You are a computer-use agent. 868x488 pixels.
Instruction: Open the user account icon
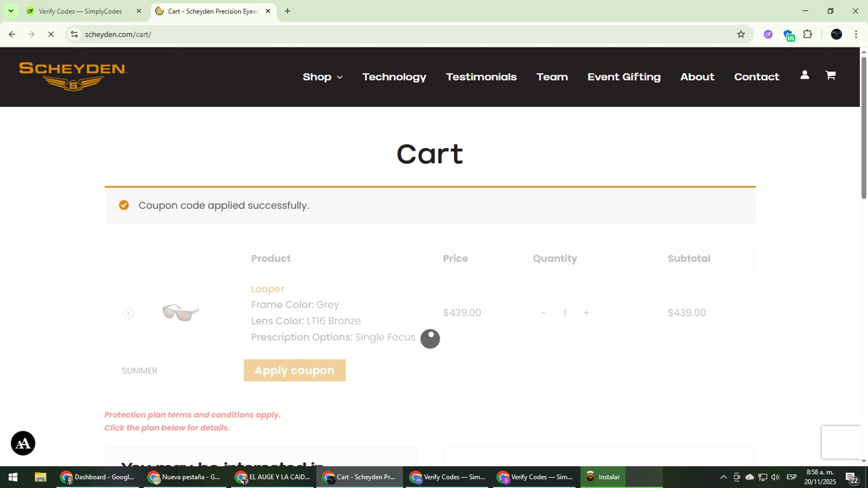(x=804, y=75)
